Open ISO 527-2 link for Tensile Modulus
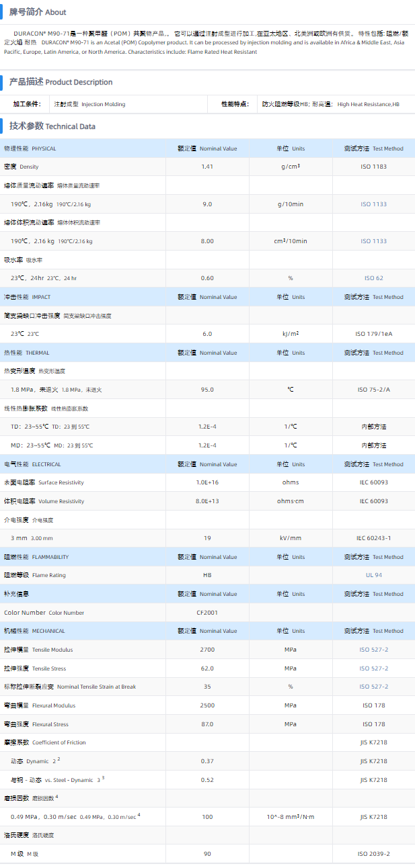This screenshot has height=868, width=415. (373, 650)
